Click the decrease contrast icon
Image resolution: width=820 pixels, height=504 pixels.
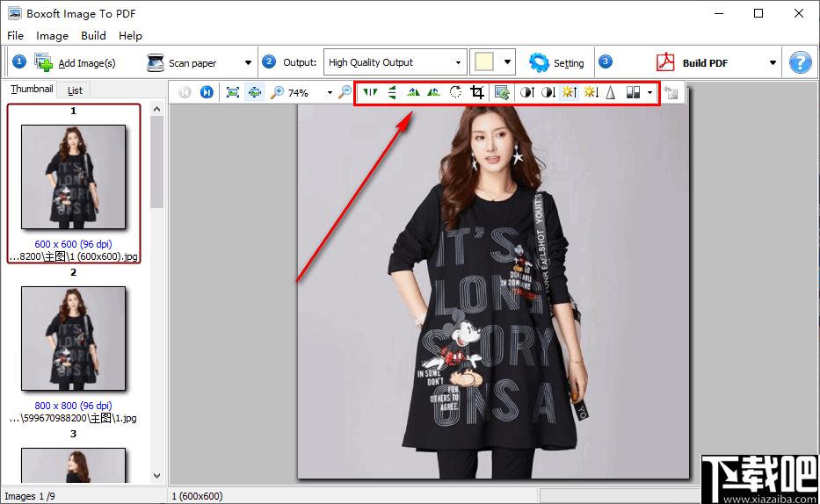(548, 92)
